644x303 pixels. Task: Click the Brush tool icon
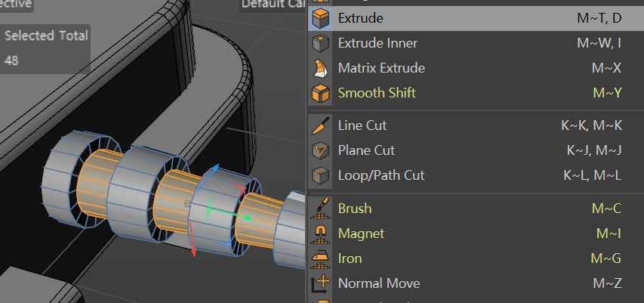tap(320, 209)
